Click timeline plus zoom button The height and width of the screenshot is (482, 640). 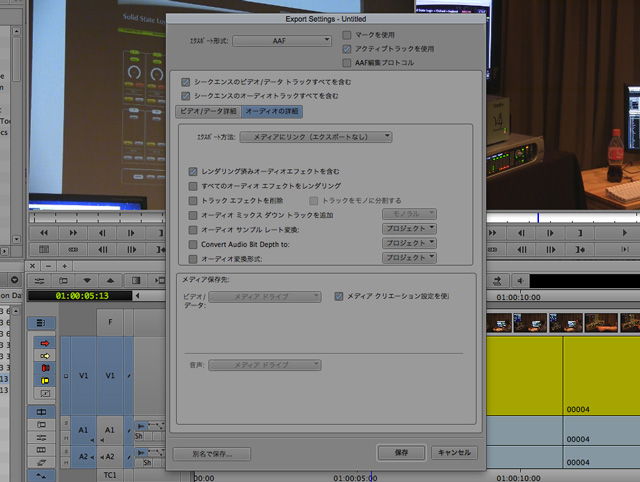click(64, 266)
